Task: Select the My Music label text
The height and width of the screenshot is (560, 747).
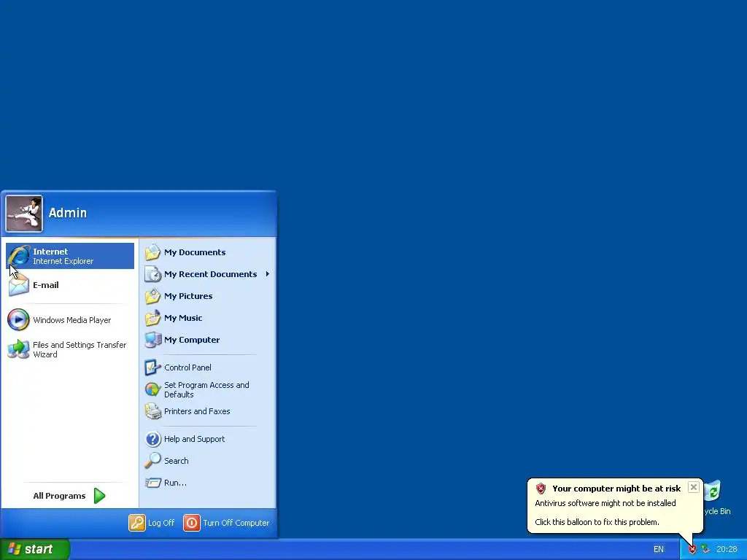Action: coord(183,318)
